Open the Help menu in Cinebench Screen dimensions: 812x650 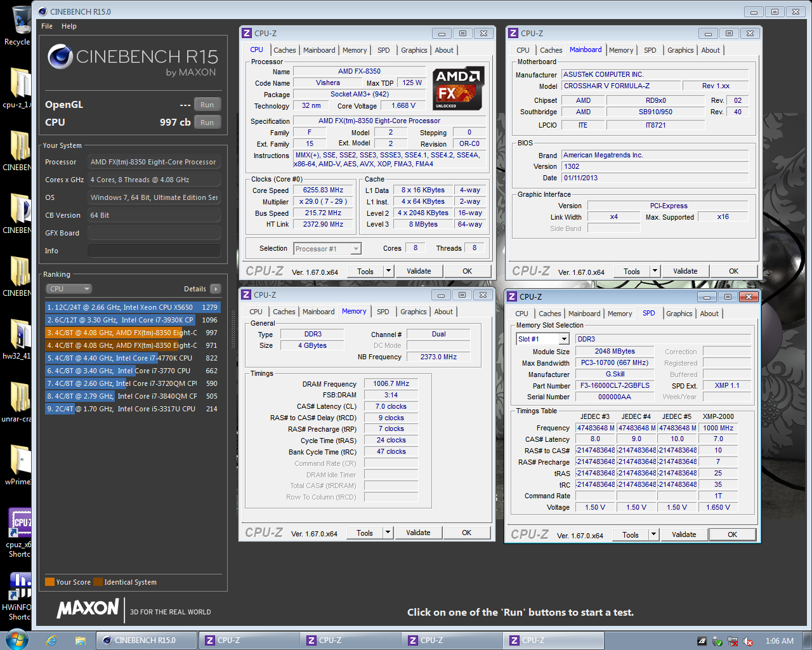coord(69,26)
